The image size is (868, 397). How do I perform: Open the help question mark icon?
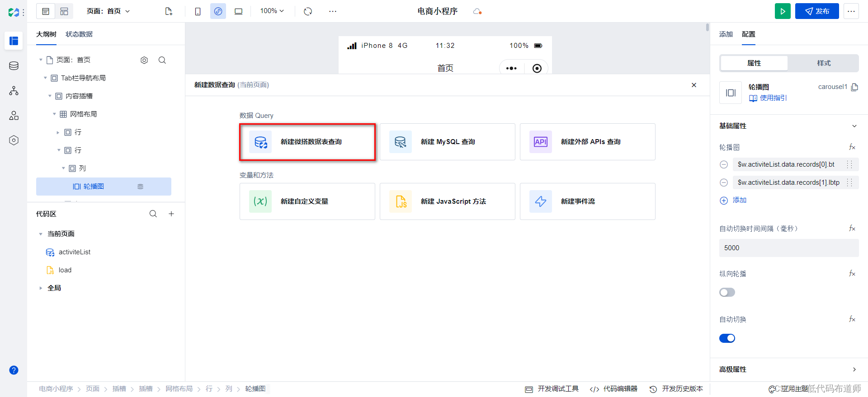coord(14,370)
